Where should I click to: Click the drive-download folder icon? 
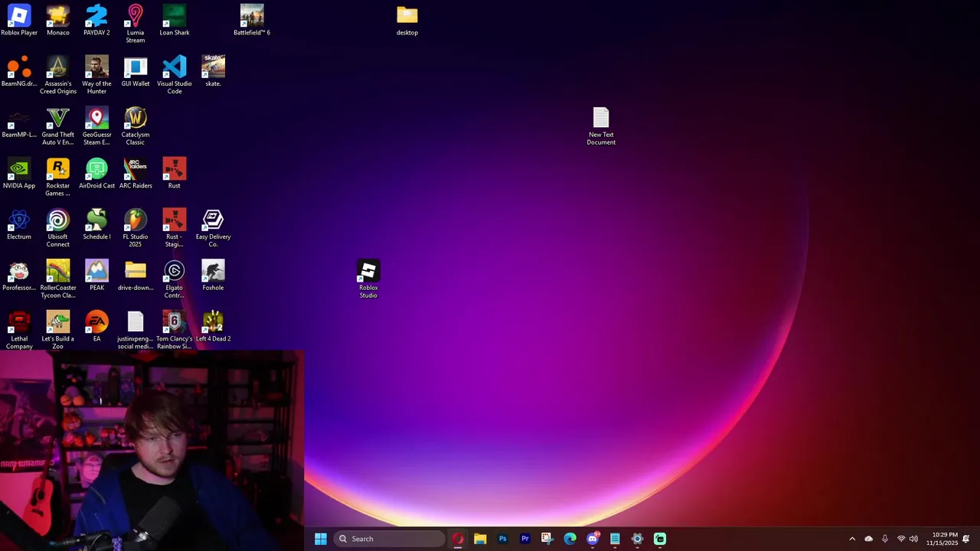136,275
